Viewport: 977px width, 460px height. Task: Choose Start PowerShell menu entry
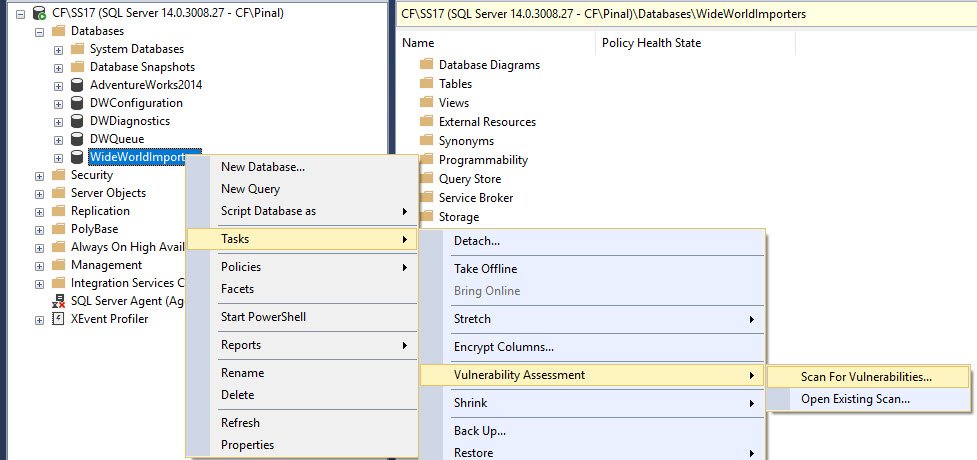click(x=302, y=317)
